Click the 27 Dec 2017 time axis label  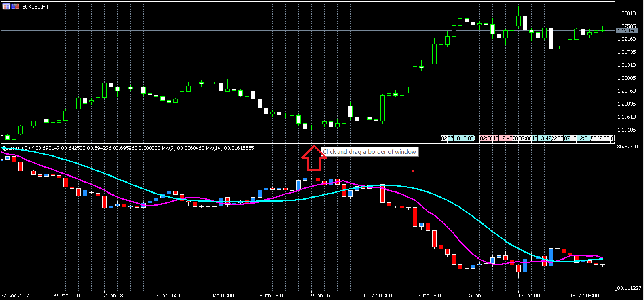[15, 296]
